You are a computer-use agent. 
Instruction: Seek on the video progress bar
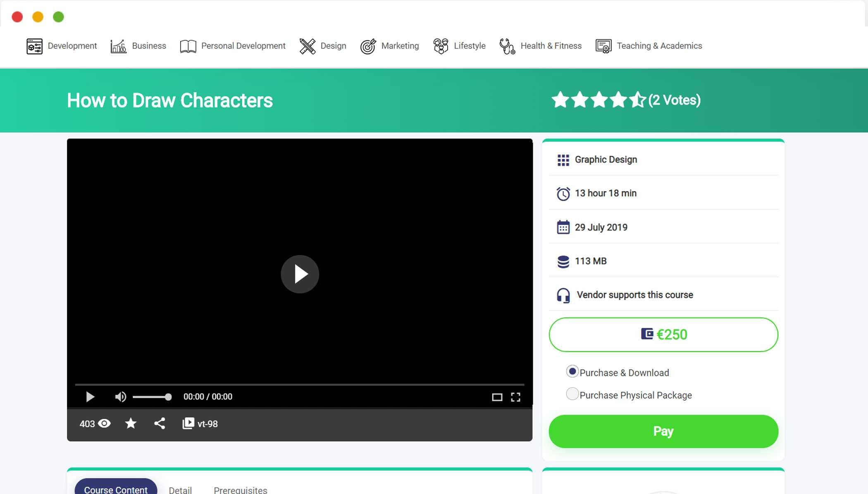coord(299,384)
